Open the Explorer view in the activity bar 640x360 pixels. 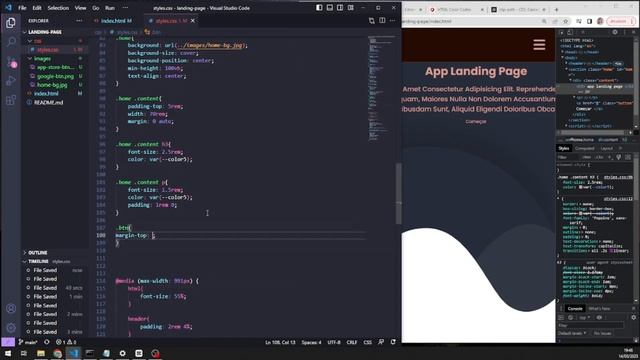click(11, 23)
